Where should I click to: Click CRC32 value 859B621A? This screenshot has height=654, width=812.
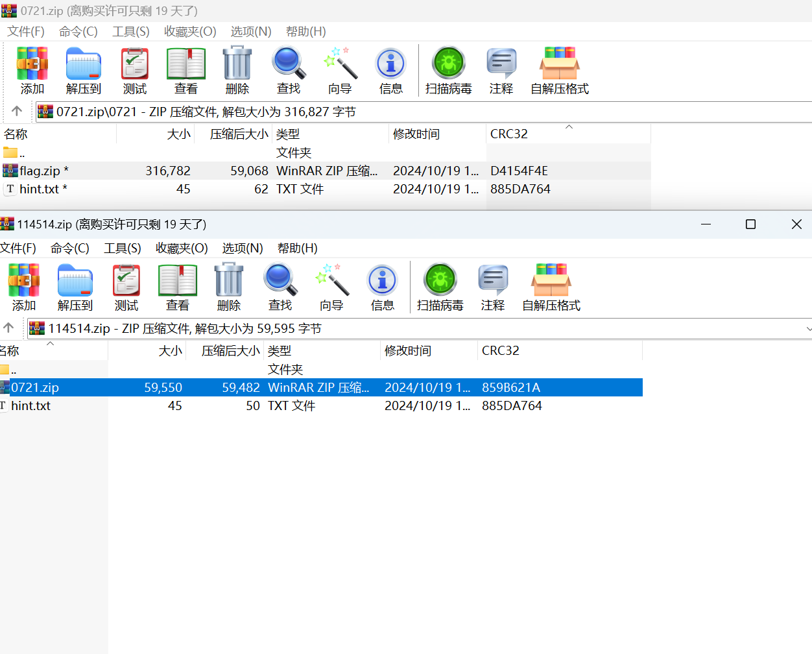(x=511, y=387)
